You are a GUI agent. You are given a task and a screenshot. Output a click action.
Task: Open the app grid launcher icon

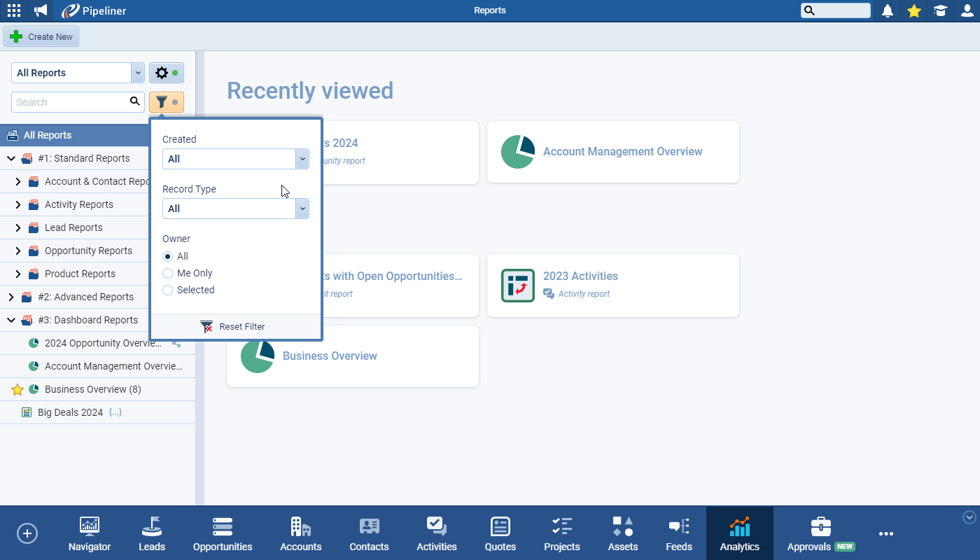click(x=13, y=10)
